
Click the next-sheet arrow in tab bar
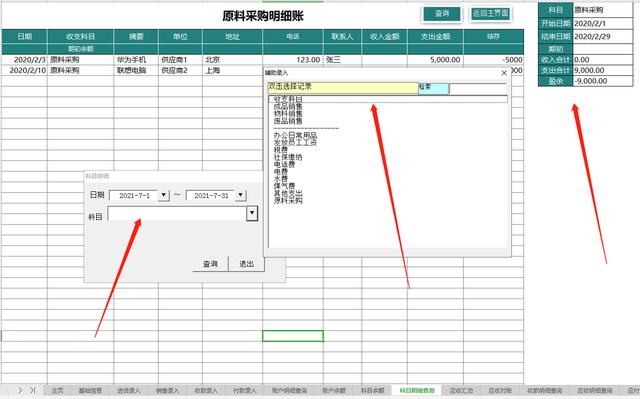(20, 390)
